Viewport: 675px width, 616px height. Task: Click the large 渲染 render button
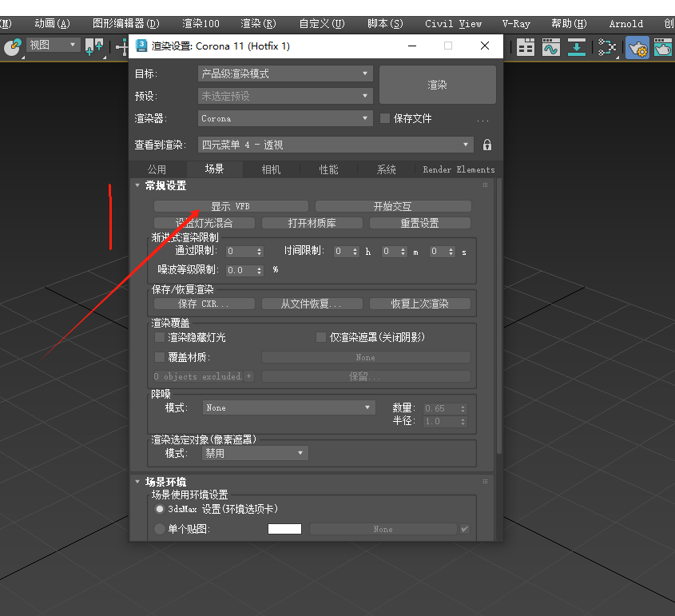(x=438, y=85)
